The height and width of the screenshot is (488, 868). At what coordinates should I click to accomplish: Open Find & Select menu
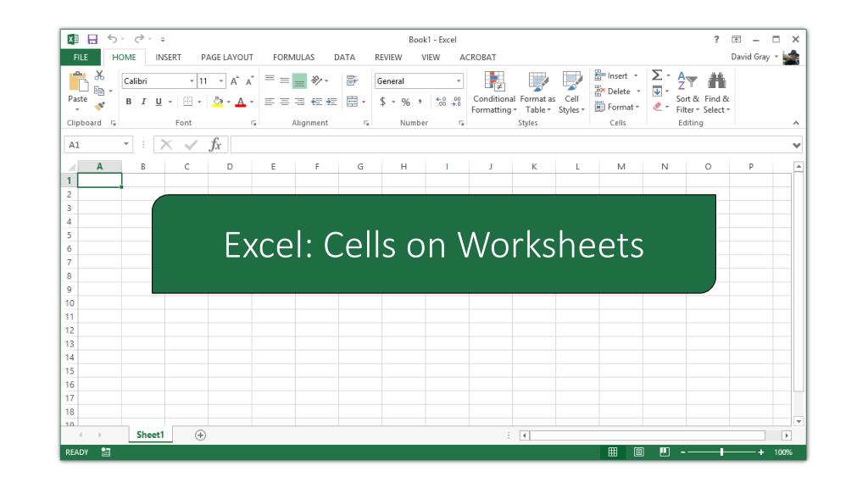click(716, 92)
